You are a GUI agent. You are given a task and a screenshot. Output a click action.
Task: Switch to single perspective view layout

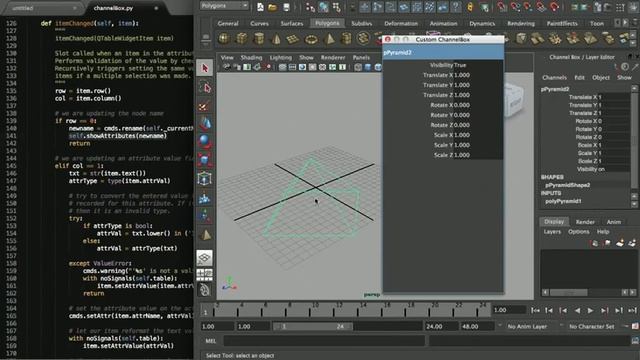[x=204, y=257]
